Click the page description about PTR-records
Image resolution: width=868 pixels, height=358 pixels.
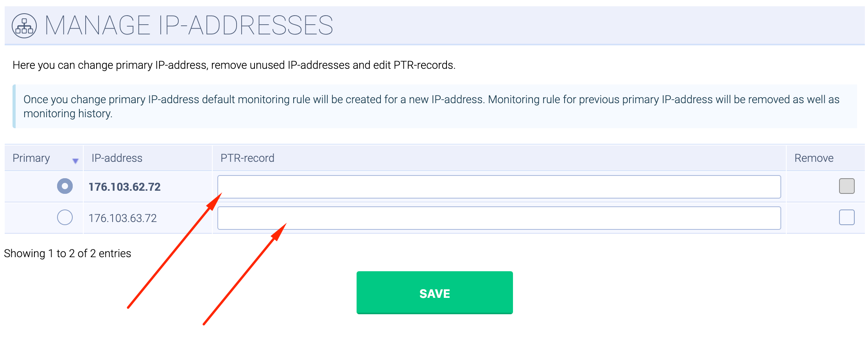pos(234,65)
